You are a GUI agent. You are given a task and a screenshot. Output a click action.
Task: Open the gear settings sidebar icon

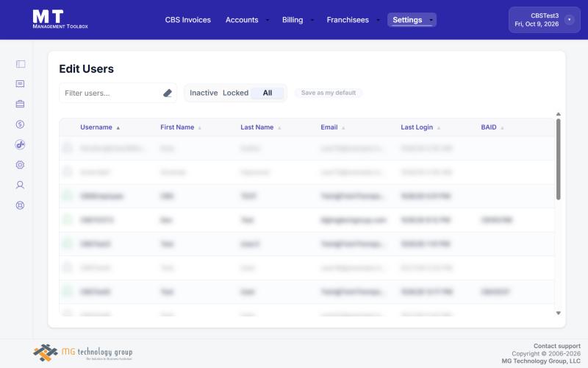tap(21, 165)
